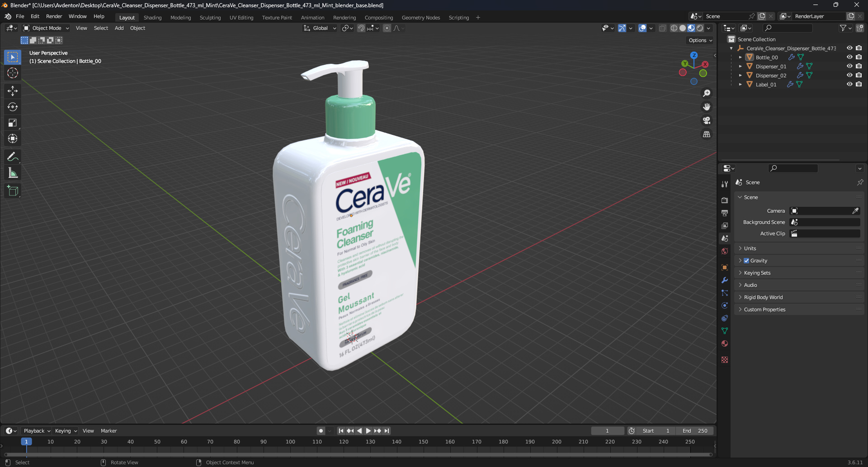Select the Label_01 object row
This screenshot has height=467, width=868.
pyautogui.click(x=766, y=85)
